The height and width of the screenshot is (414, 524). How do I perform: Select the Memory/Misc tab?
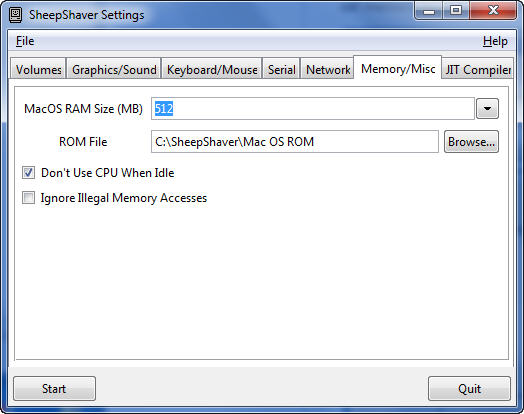pos(398,68)
